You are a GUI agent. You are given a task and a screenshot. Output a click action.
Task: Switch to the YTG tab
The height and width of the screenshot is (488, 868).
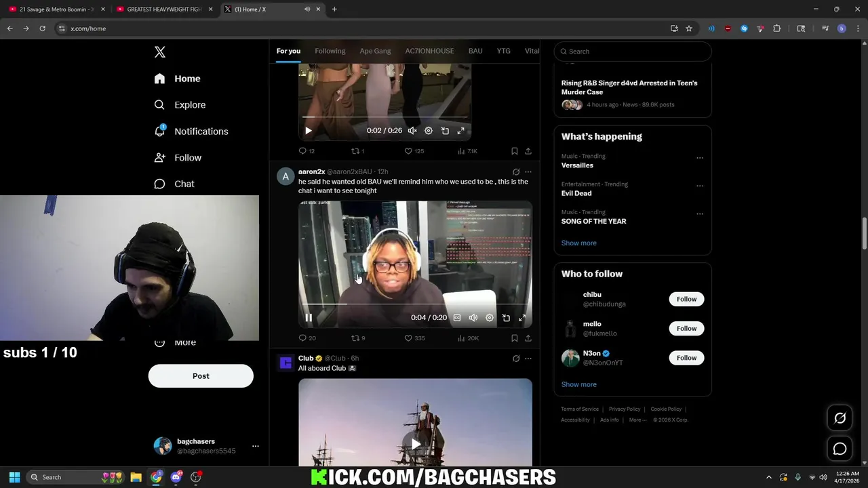coord(503,52)
